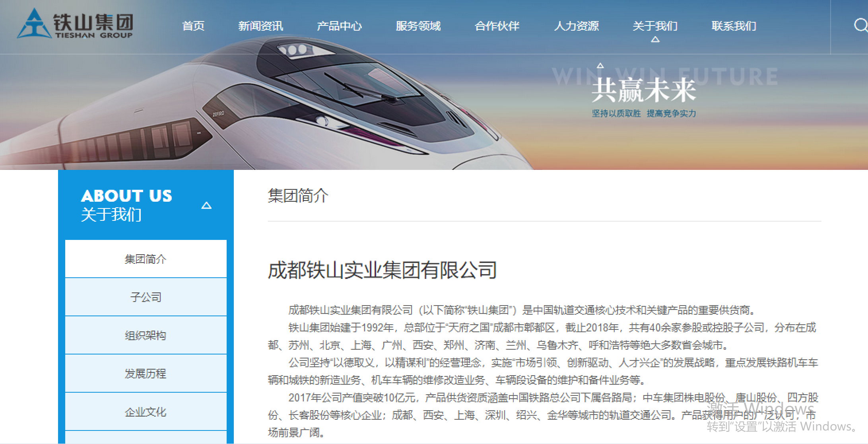Go to 企业文化 sidebar link
The width and height of the screenshot is (868, 444).
pyautogui.click(x=146, y=412)
